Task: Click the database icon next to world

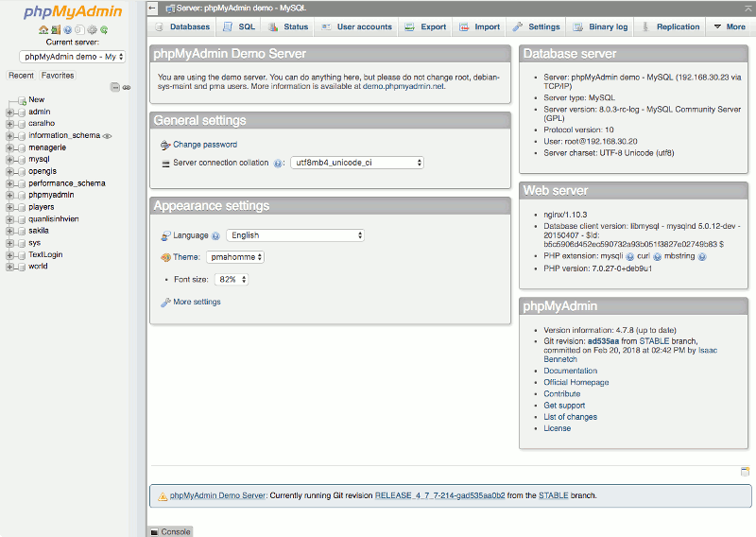Action: (x=21, y=267)
